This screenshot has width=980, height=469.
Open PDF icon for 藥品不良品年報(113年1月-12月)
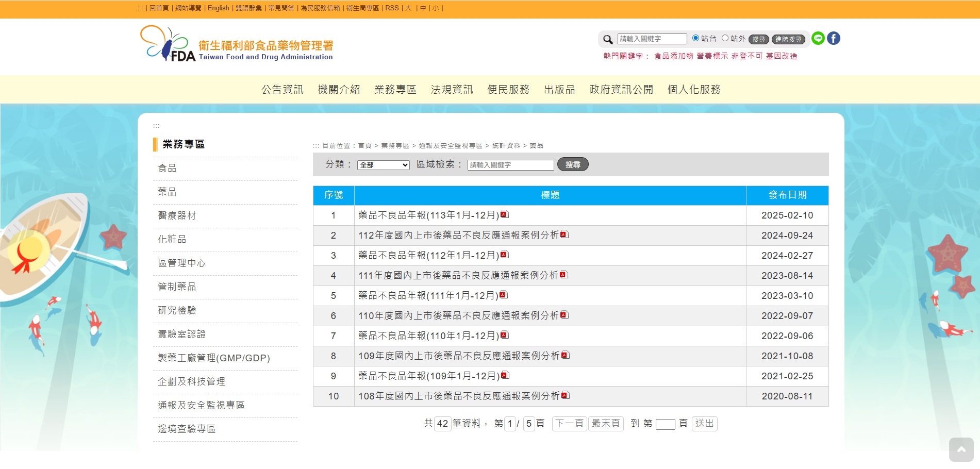(505, 214)
